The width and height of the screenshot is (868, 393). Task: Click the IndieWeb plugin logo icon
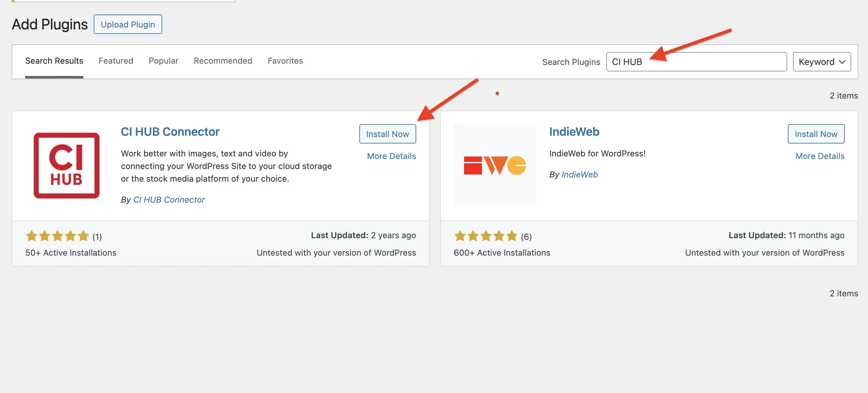[x=495, y=165]
